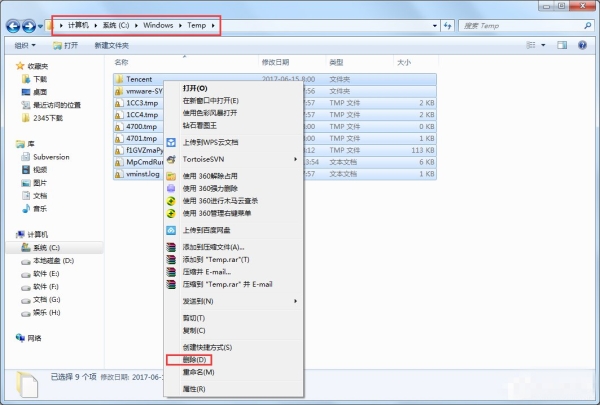Choose 上传到百度网盘 from context menu
The height and width of the screenshot is (405, 600).
[234, 230]
